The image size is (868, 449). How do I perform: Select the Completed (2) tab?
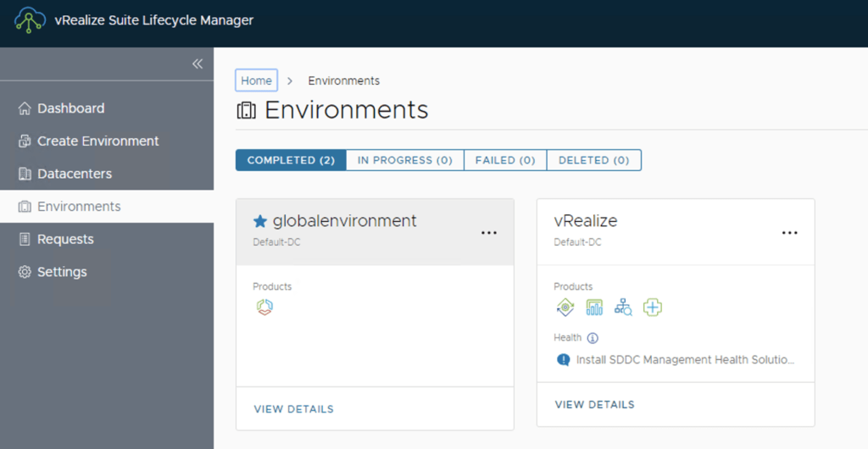click(x=291, y=160)
